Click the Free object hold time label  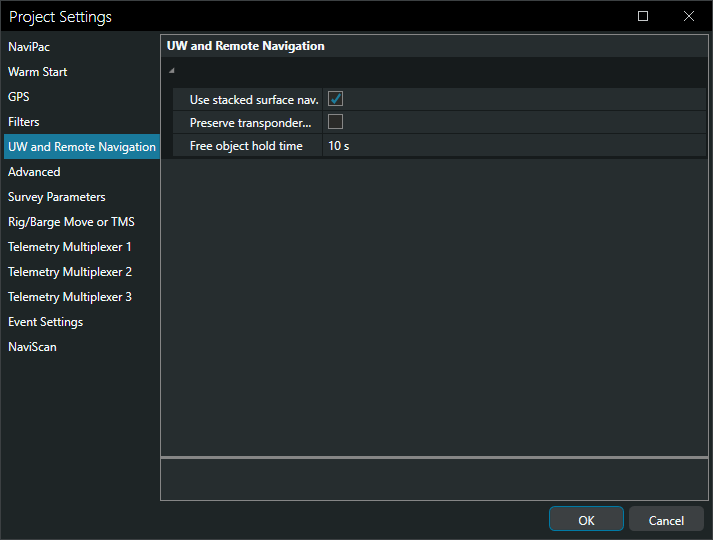point(246,146)
